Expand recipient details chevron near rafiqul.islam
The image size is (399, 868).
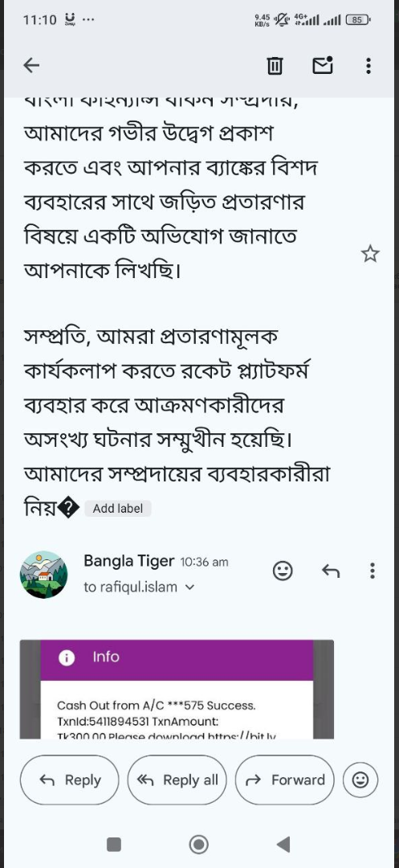189,588
